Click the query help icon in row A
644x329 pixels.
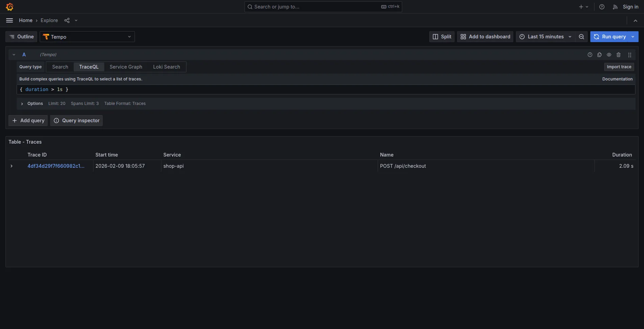[590, 55]
